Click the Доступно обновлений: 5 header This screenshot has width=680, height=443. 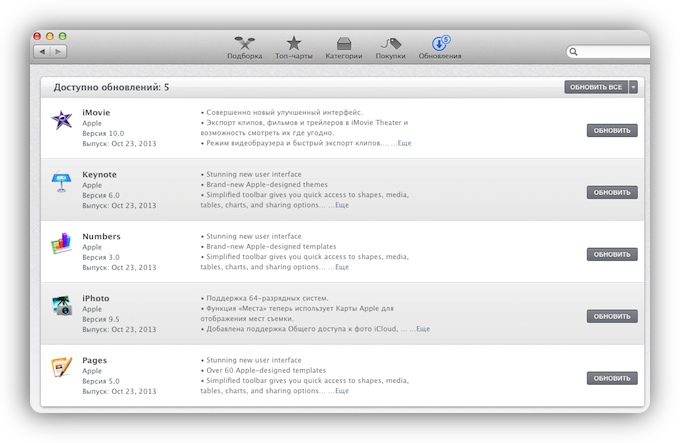coord(111,88)
